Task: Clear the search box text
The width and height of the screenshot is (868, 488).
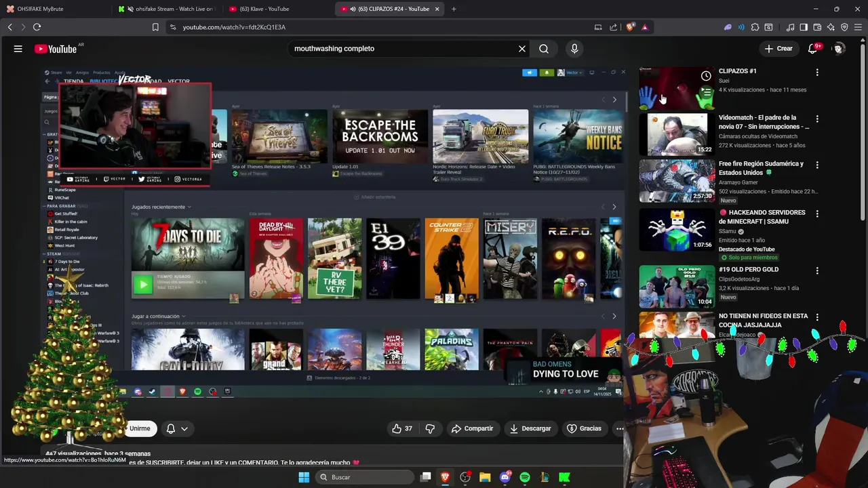Action: pyautogui.click(x=522, y=49)
